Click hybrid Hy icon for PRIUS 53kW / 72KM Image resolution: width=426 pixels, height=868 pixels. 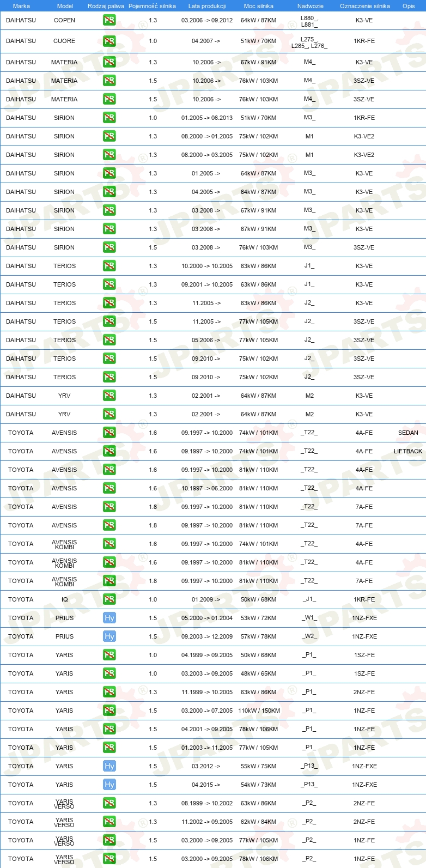(109, 618)
